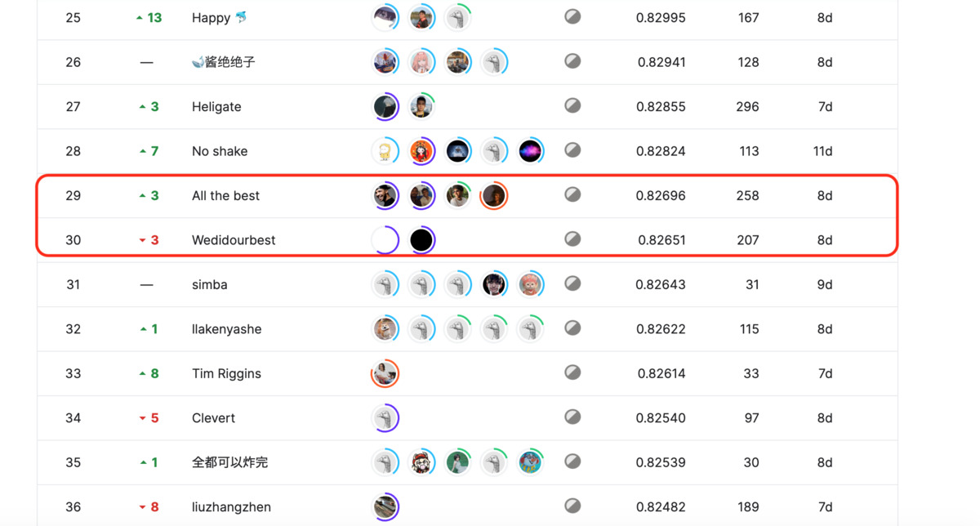Click the medal icon for Tim Riggins
The height and width of the screenshot is (526, 980).
pyautogui.click(x=572, y=372)
